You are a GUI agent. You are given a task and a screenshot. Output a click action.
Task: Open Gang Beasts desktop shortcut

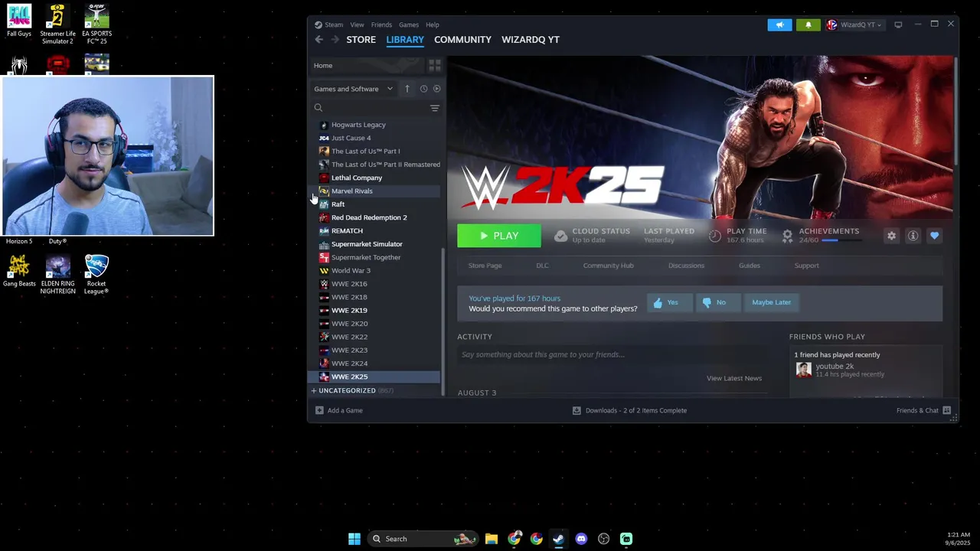19,271
